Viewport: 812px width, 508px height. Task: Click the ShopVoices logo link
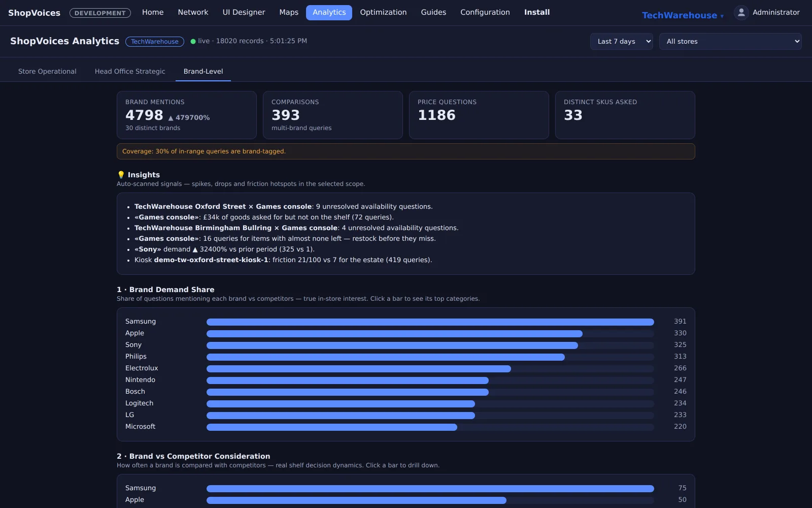34,13
